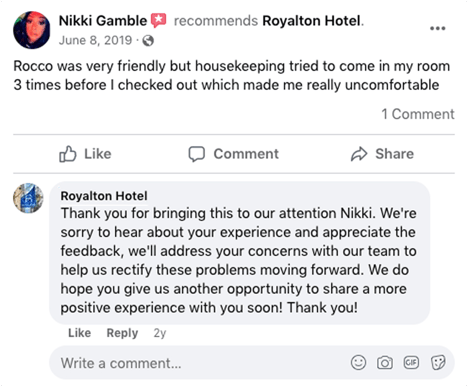Viewport: 468px width, 387px height.
Task: Open Nikki Gamble's profile picture
Action: tap(32, 30)
